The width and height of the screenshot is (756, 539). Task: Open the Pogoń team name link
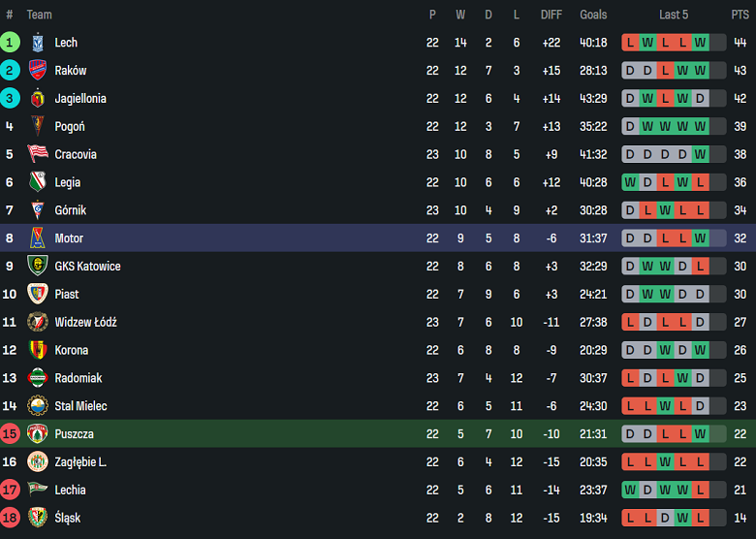coord(70,126)
